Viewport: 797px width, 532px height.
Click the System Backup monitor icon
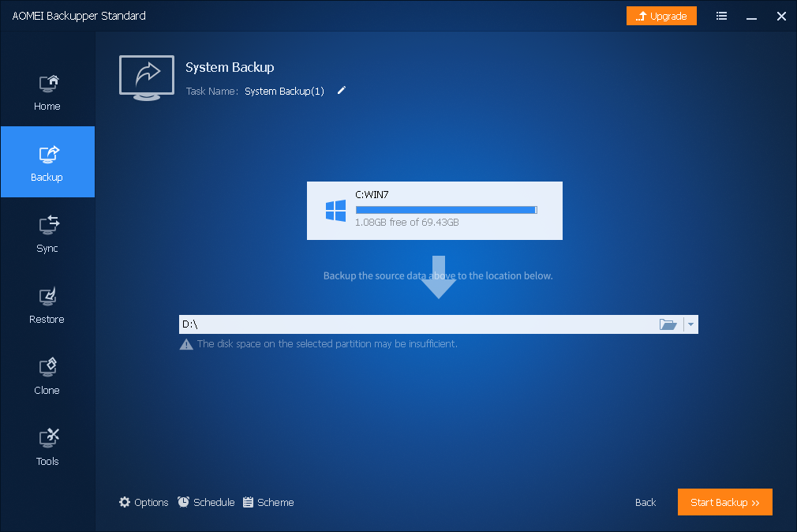(147, 78)
